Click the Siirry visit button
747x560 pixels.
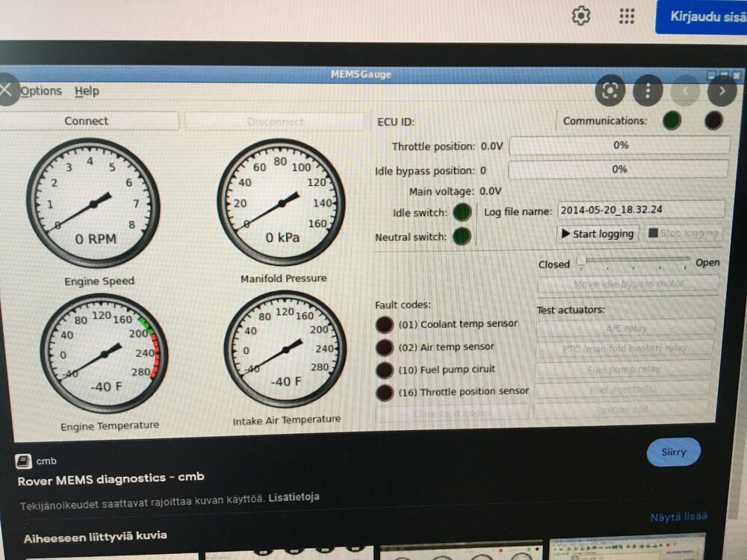pos(673,452)
